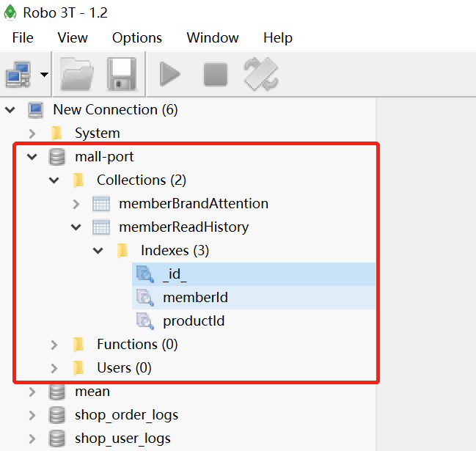Image resolution: width=476 pixels, height=451 pixels.
Task: Select the 'System' tree label
Action: tap(98, 133)
